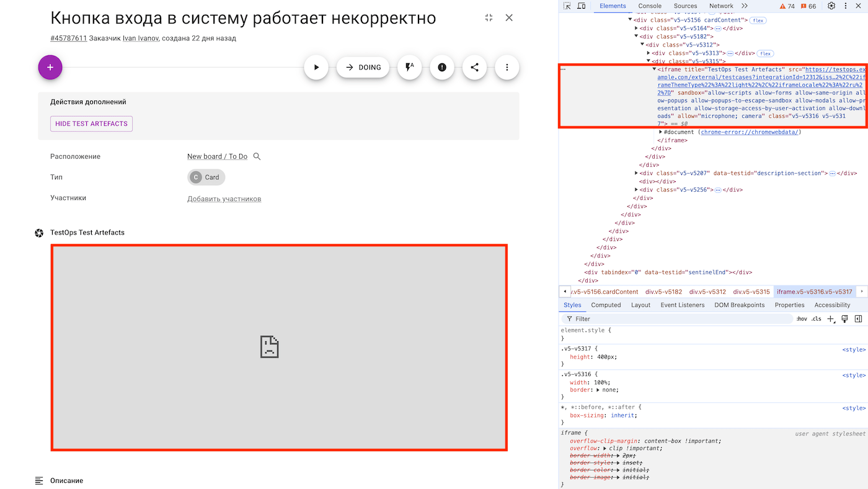868x489 pixels.
Task: Click the search icon beside New board / To Do
Action: (x=257, y=156)
